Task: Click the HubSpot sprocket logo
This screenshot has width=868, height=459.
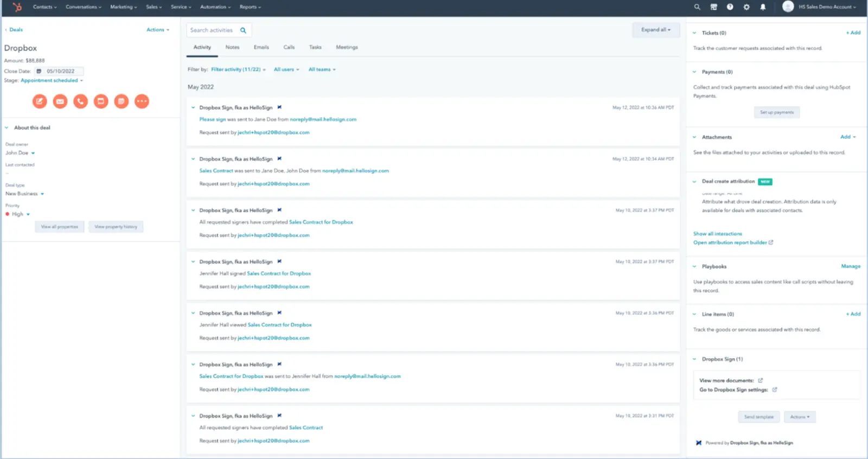Action: [x=17, y=7]
